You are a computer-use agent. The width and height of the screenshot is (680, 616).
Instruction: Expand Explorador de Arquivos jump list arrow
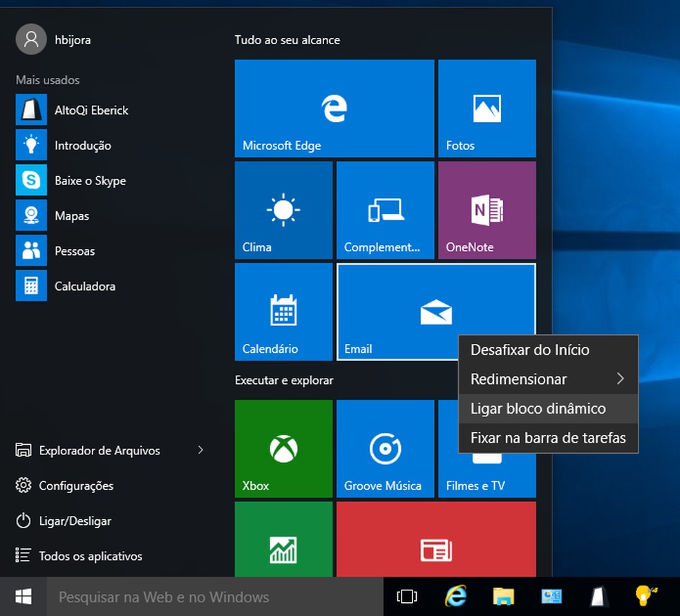pos(200,450)
